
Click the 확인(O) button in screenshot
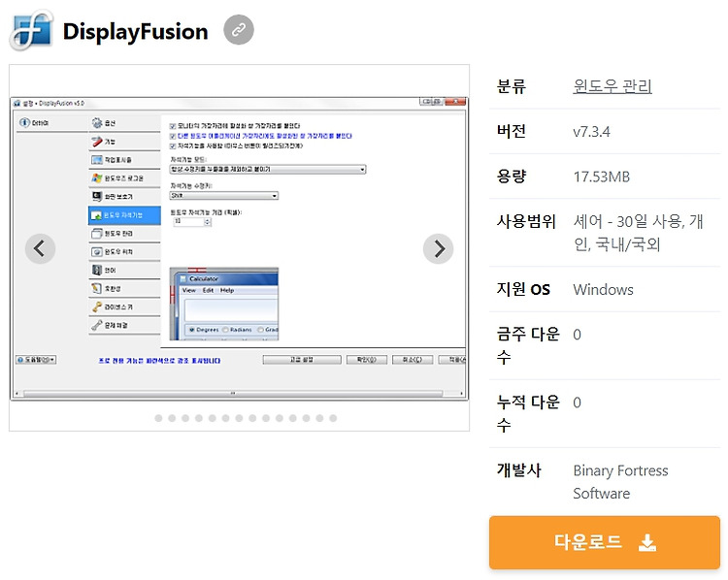(x=367, y=360)
